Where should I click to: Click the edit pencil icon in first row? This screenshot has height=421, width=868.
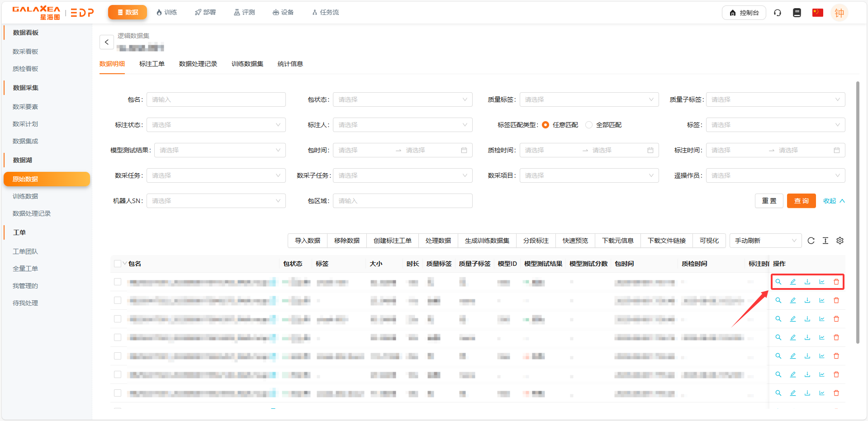792,282
